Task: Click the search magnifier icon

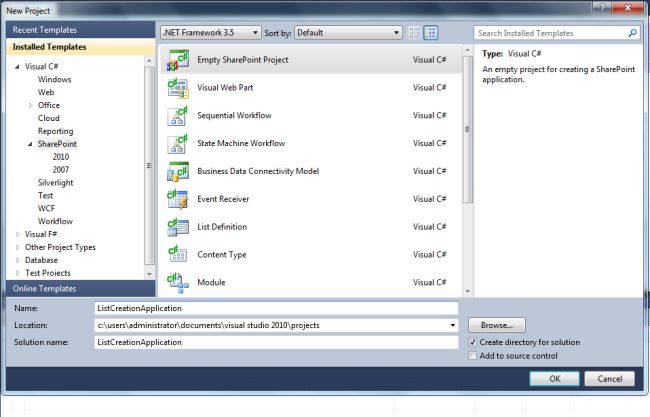Action: tap(632, 33)
